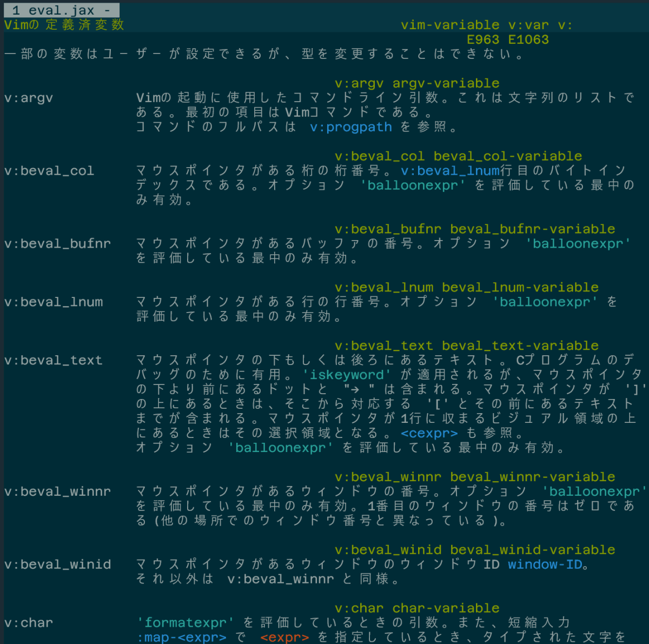Click the beval_winnr-variable tag
649x644 pixels.
click(533, 477)
